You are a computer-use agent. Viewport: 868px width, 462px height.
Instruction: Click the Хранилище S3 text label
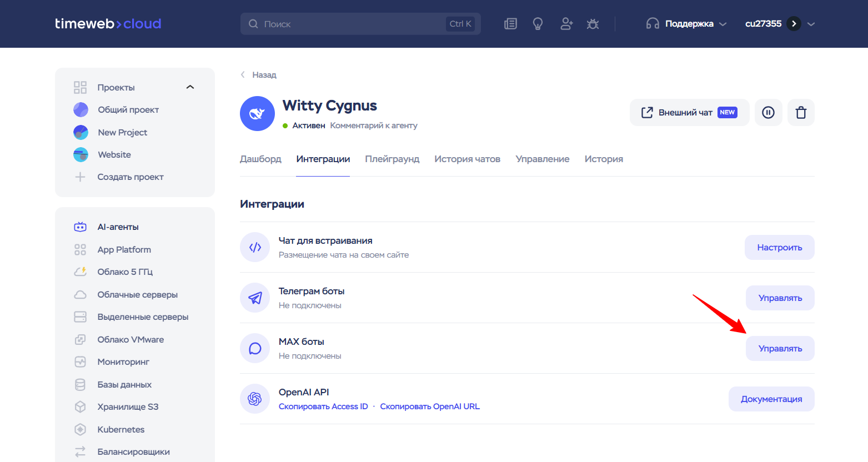pyautogui.click(x=128, y=407)
